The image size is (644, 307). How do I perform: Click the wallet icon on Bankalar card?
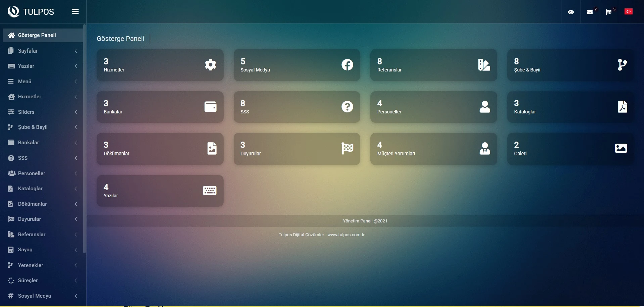211,107
